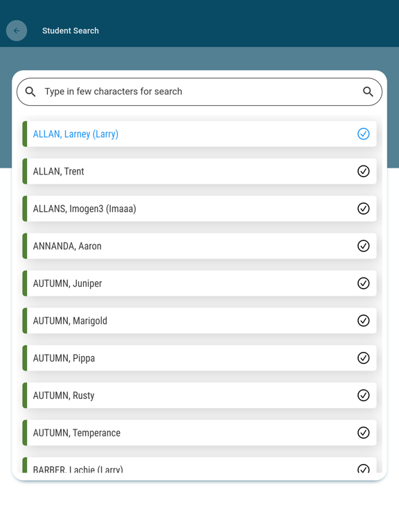Toggle check circle for ALLANS, Imogen3
Screen dimensions: 399x532
364,209
